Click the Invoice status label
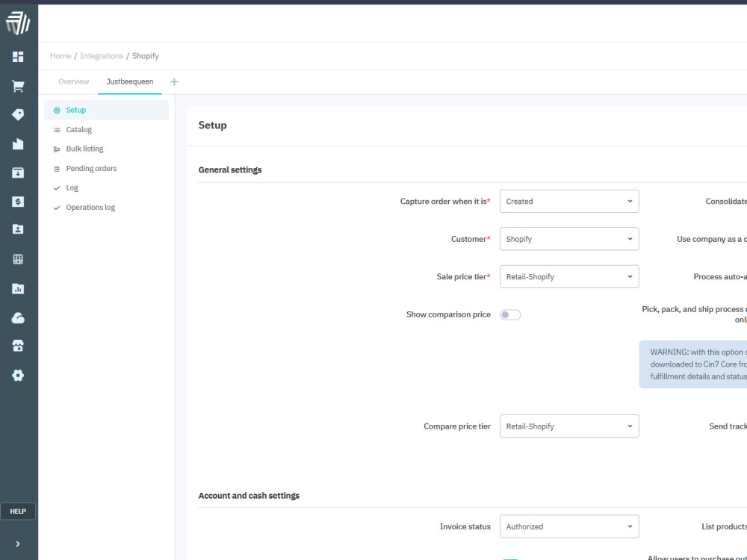The width and height of the screenshot is (747, 560). pyautogui.click(x=465, y=526)
